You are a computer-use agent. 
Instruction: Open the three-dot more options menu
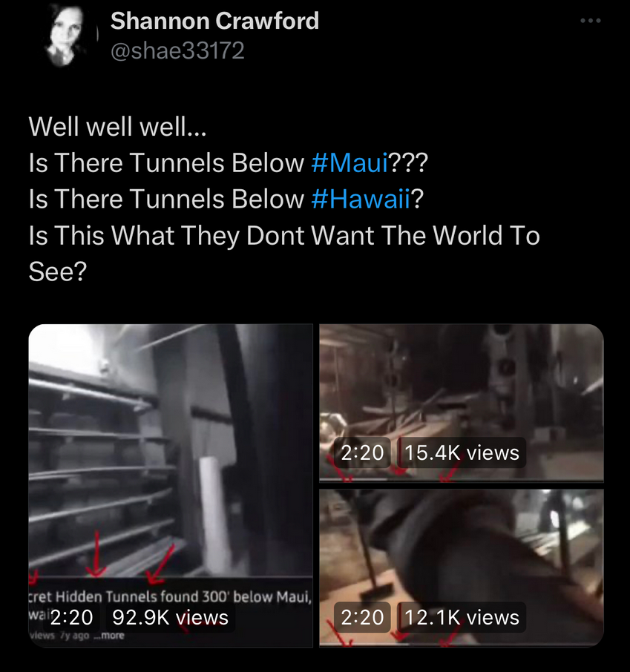591,21
